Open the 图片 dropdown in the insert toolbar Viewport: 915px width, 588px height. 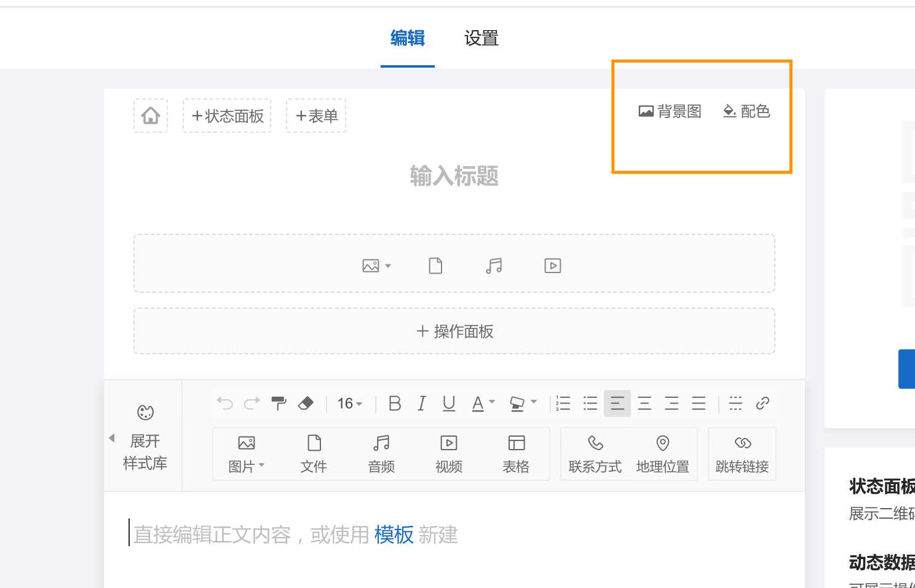[x=246, y=454]
